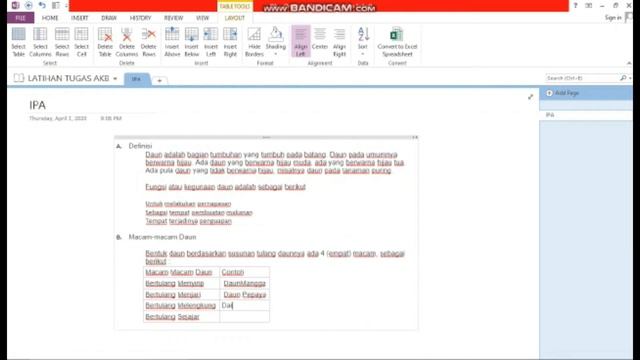The height and width of the screenshot is (360, 640).
Task: Click header cell Macam Macam Daun
Action: point(182,272)
